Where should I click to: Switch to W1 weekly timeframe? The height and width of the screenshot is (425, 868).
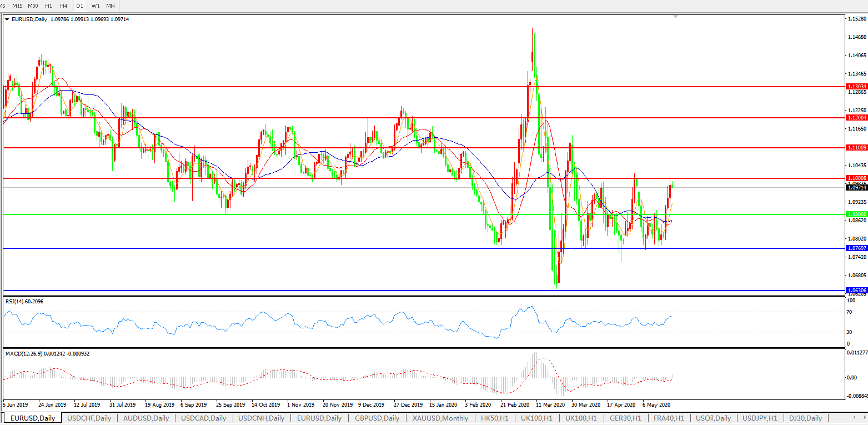tap(96, 6)
